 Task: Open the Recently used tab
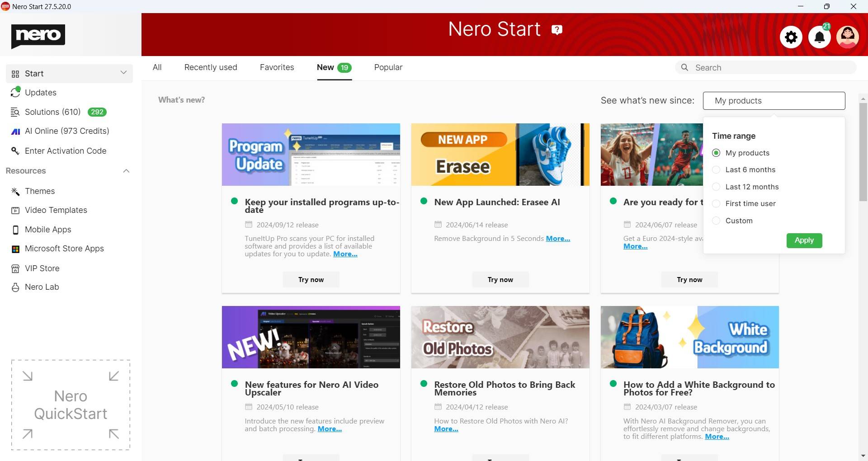(210, 67)
